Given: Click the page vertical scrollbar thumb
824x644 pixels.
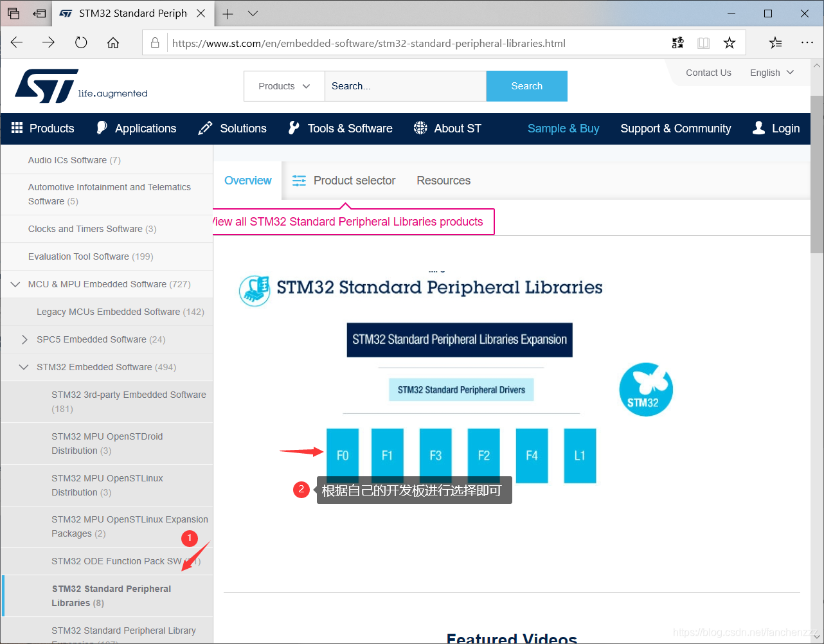Looking at the screenshot, I should (x=817, y=174).
